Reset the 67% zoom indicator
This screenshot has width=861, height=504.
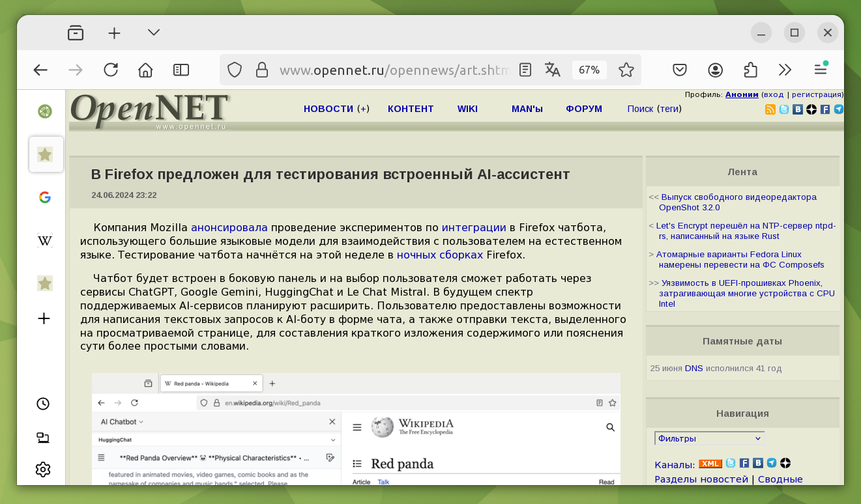pyautogui.click(x=589, y=70)
